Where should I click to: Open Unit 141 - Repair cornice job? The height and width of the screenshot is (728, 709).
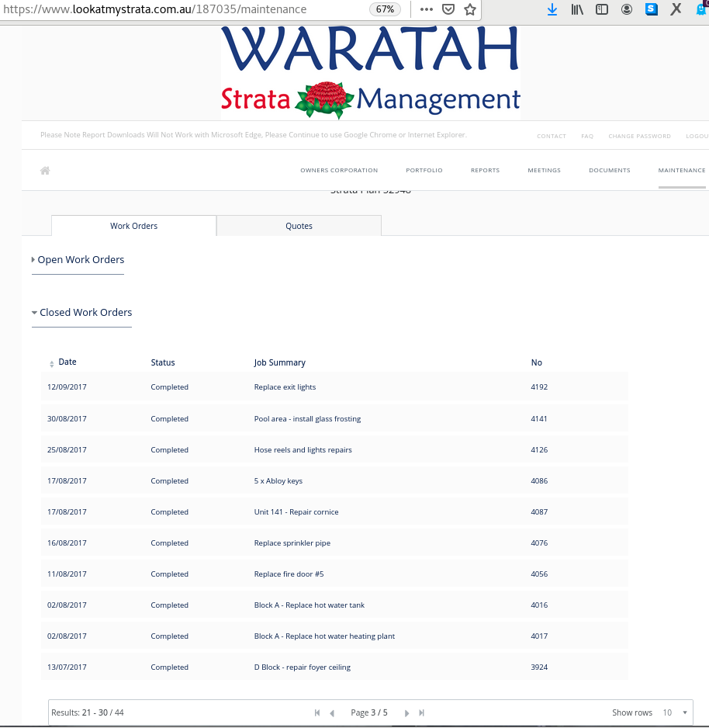click(x=296, y=512)
